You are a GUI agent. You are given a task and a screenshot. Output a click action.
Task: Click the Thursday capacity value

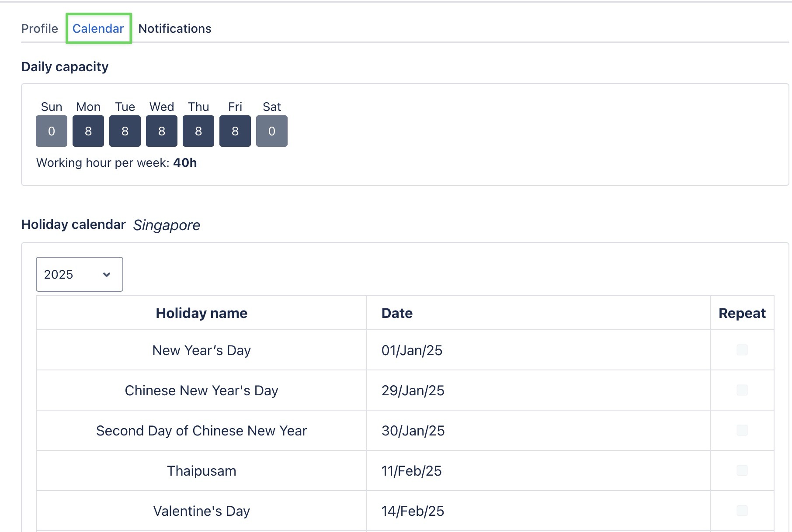coord(198,131)
